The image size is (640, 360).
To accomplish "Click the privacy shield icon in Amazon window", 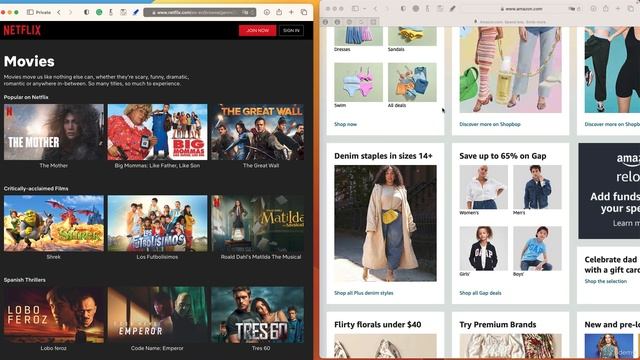I will click(x=403, y=9).
